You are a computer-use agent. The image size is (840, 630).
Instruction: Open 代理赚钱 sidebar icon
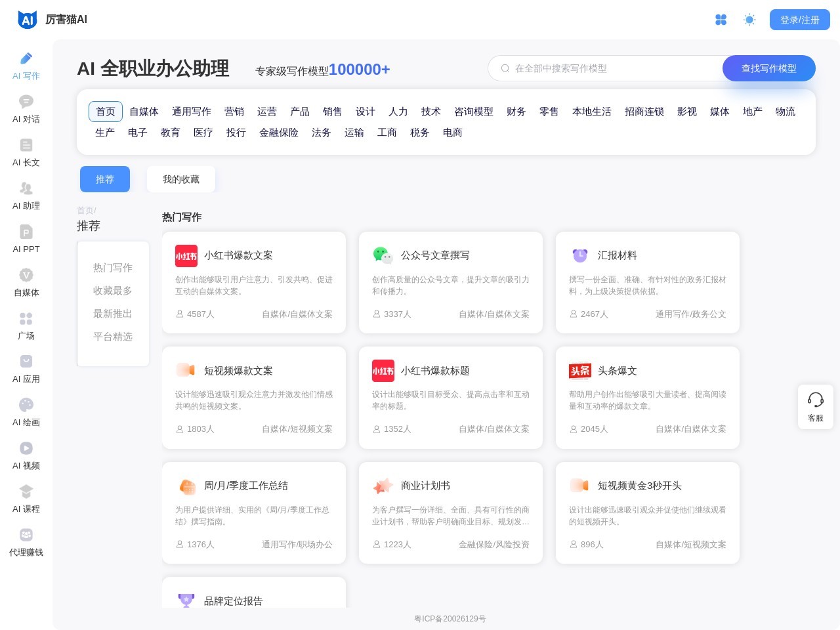[26, 535]
